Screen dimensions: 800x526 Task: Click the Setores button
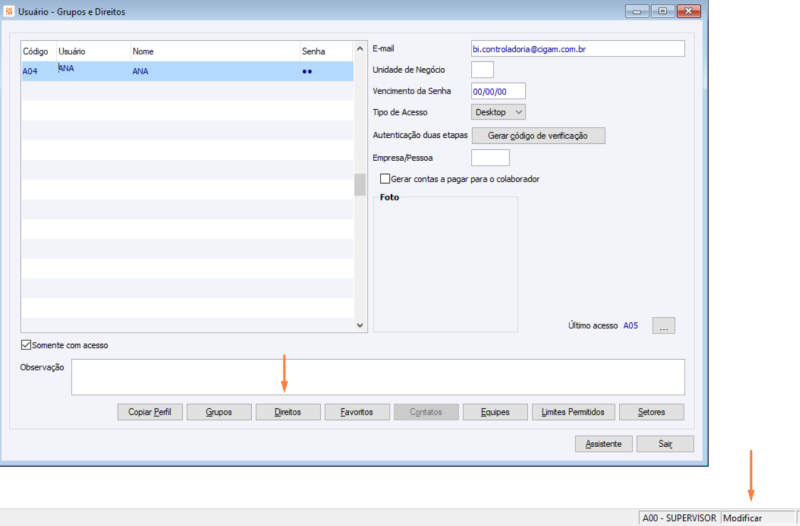click(x=652, y=412)
